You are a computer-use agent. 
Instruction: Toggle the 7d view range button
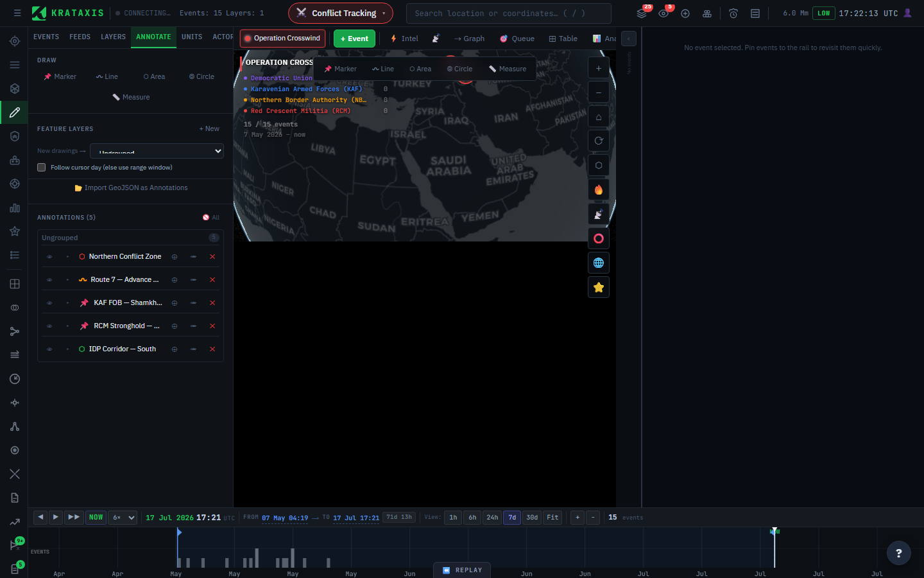click(512, 518)
